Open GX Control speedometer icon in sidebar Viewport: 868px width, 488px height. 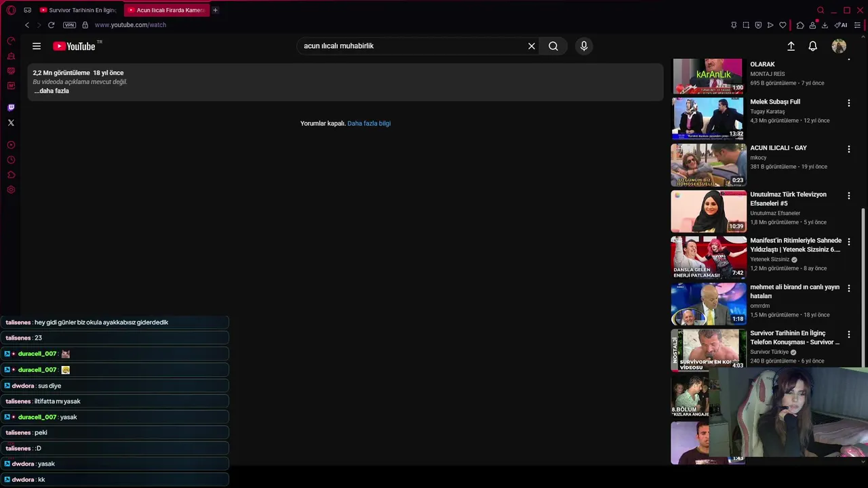click(11, 41)
